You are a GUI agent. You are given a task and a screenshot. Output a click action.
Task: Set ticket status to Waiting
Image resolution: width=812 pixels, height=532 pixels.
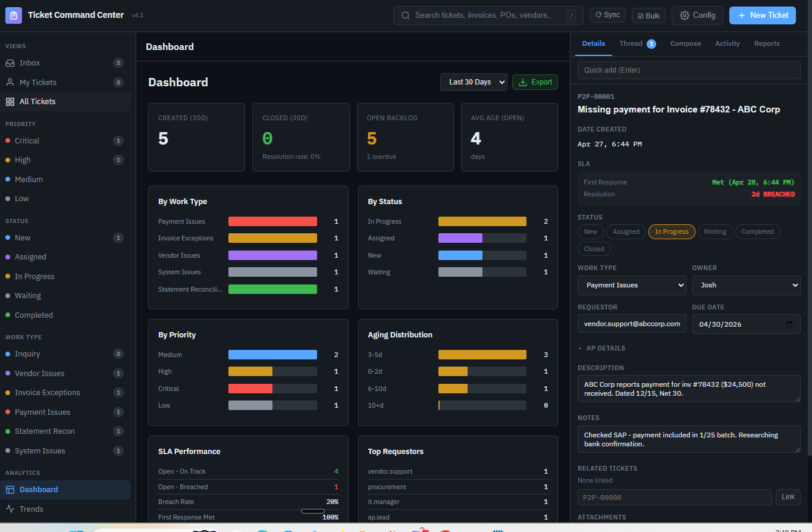click(x=715, y=232)
